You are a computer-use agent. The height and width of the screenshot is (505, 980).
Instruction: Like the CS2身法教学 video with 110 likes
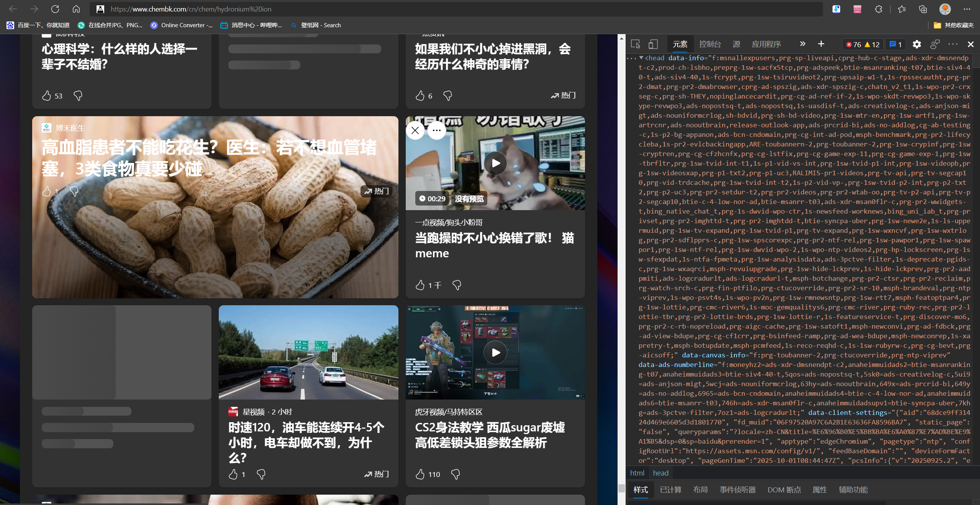click(420, 474)
